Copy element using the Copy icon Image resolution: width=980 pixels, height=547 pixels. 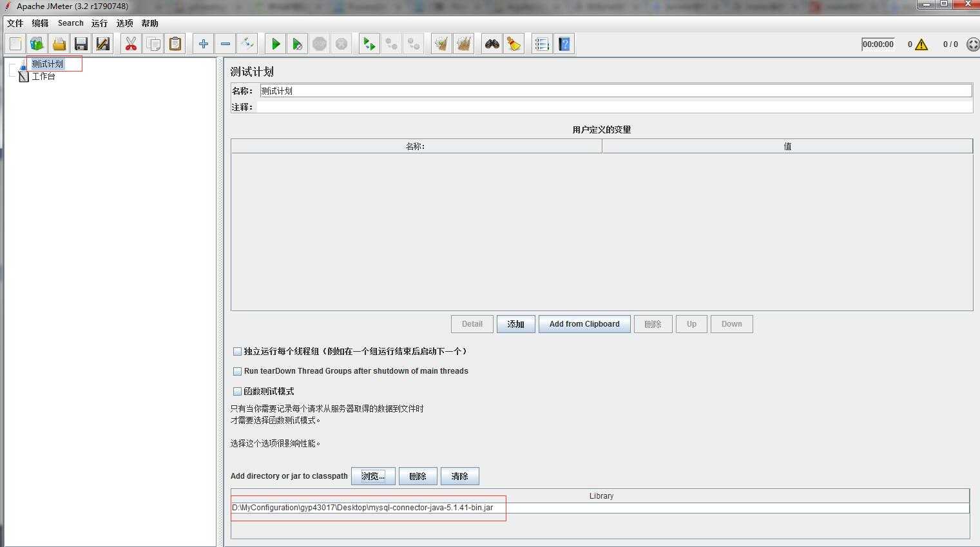153,44
